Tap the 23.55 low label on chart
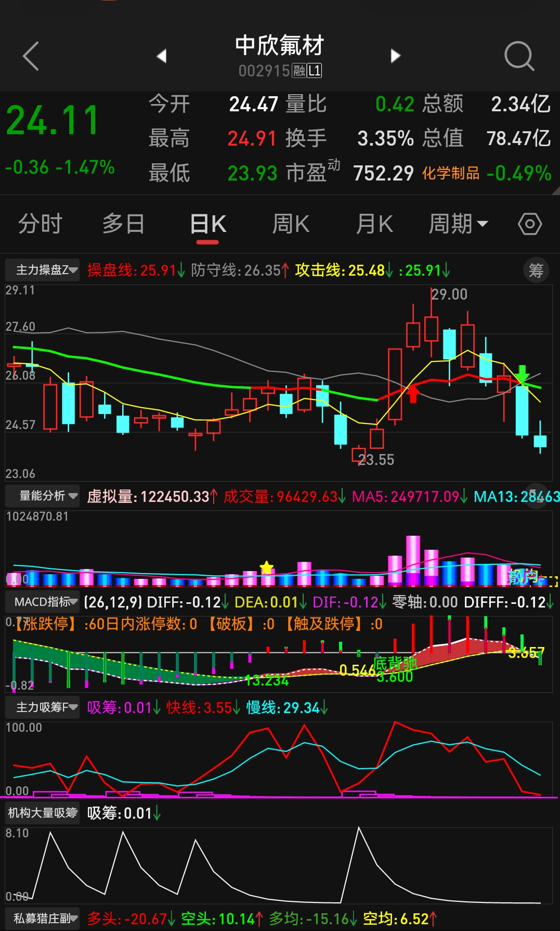 [x=376, y=460]
